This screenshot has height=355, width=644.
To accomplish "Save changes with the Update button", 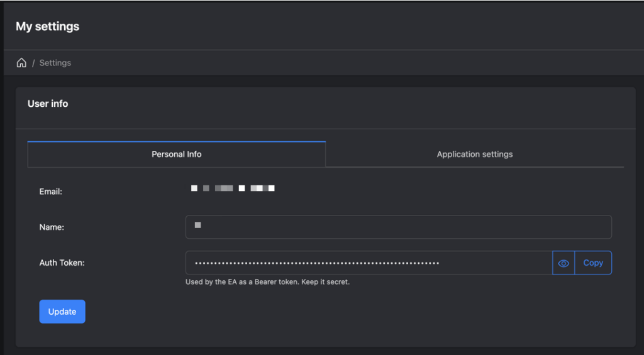I will coord(62,312).
